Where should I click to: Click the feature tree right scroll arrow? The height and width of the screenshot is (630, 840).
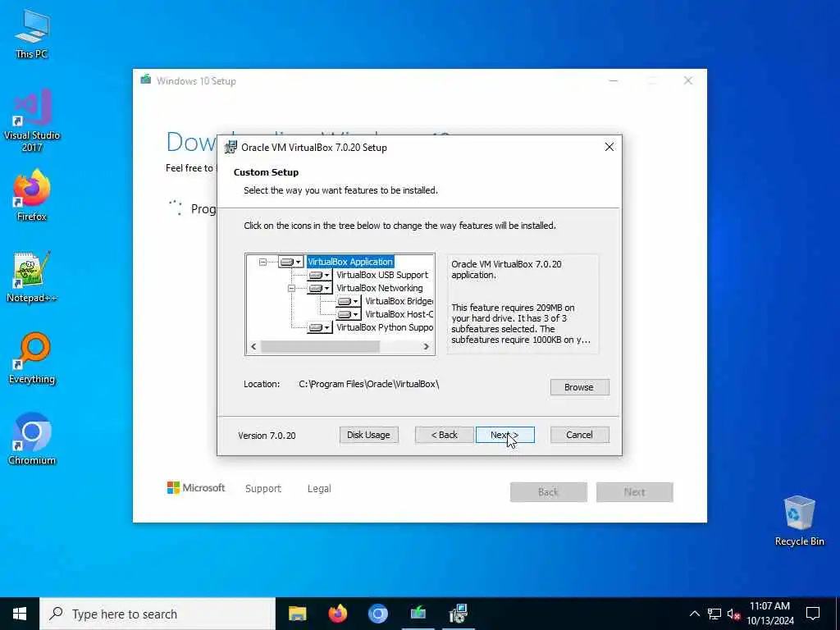[427, 347]
